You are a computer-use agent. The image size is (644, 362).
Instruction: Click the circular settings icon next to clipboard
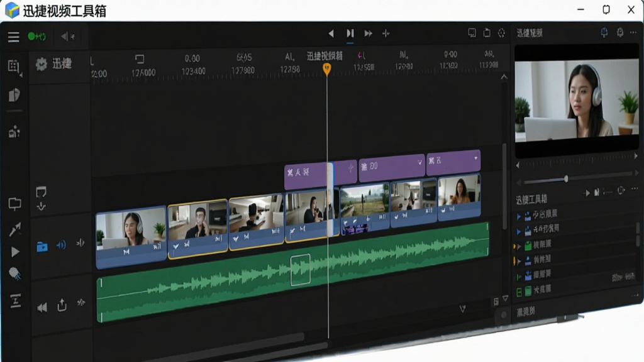(x=501, y=33)
